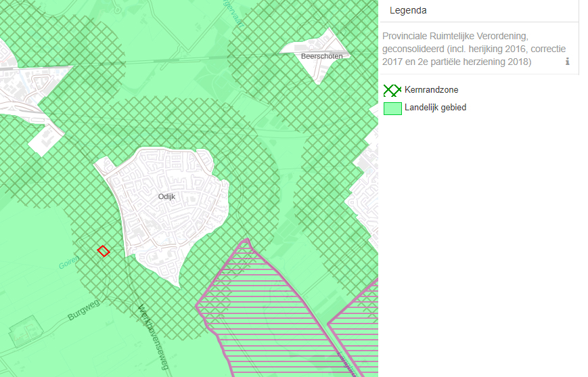Click the Burgweg road label
Image resolution: width=588 pixels, height=377 pixels.
(83, 311)
